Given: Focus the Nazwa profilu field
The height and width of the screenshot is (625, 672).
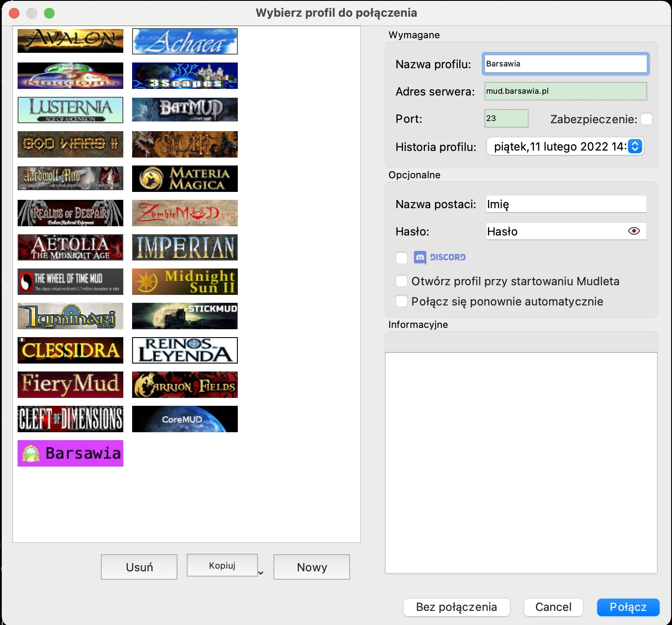Looking at the screenshot, I should pyautogui.click(x=565, y=63).
